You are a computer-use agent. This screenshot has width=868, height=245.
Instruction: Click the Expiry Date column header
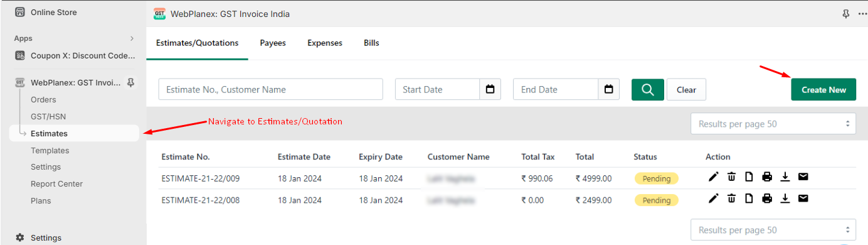click(x=381, y=157)
